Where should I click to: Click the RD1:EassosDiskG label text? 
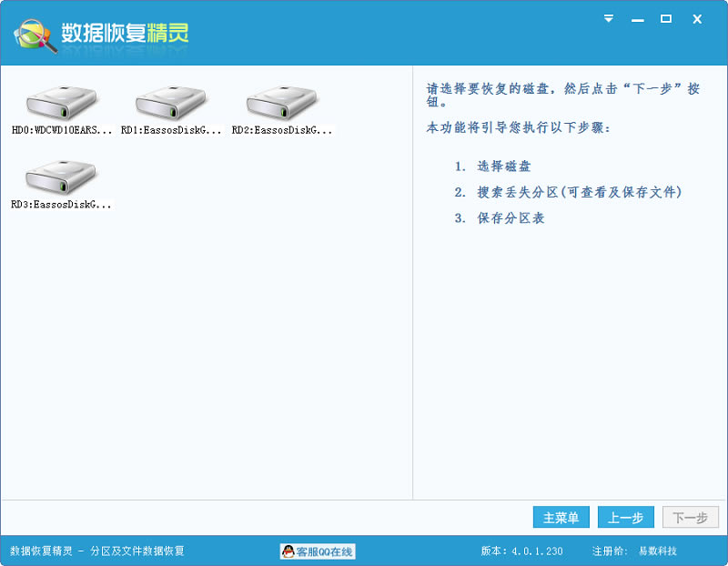click(171, 131)
